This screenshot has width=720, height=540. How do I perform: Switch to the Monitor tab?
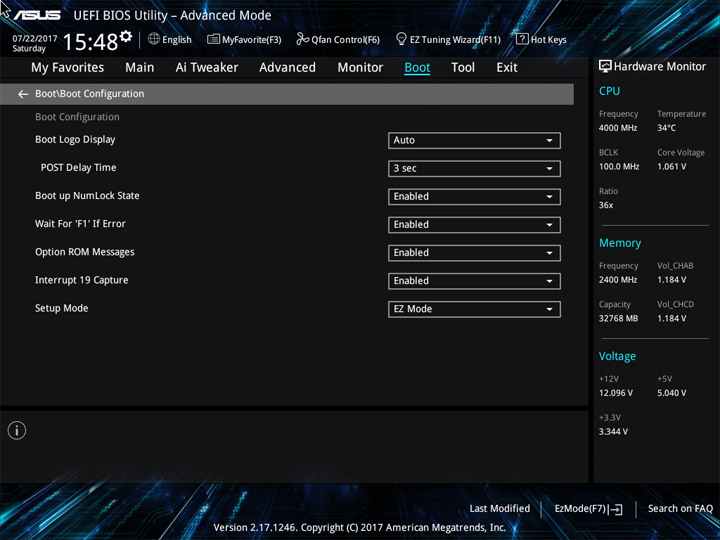click(360, 68)
